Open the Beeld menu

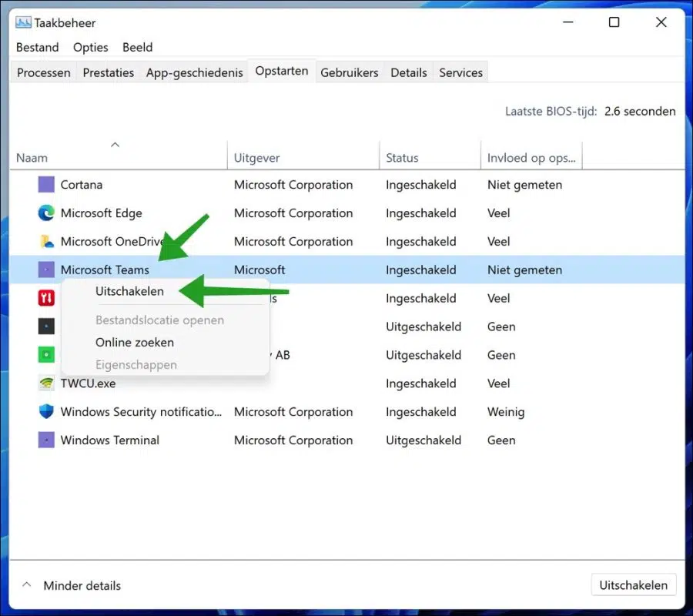(x=138, y=47)
